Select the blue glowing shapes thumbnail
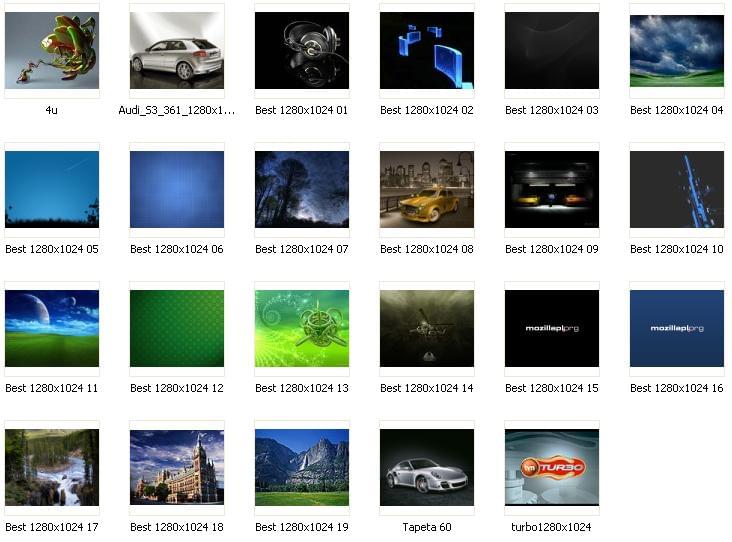 (x=427, y=50)
